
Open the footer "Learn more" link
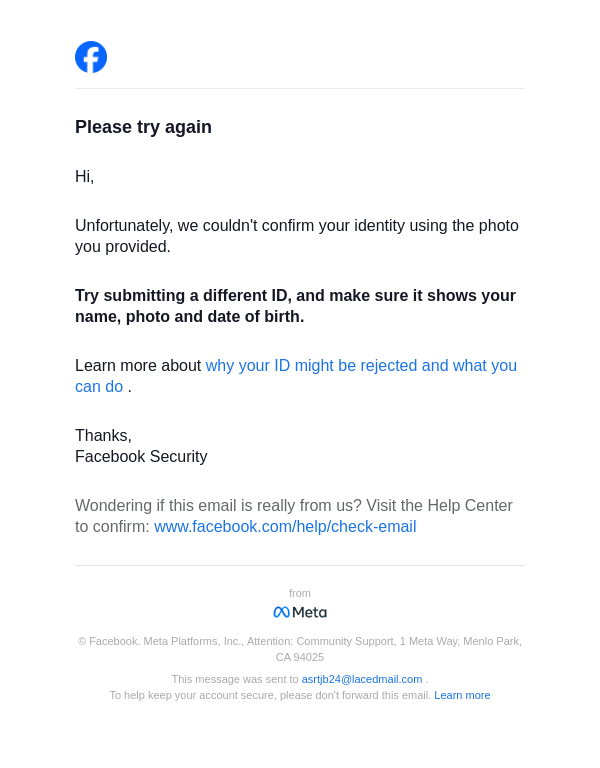tap(462, 695)
